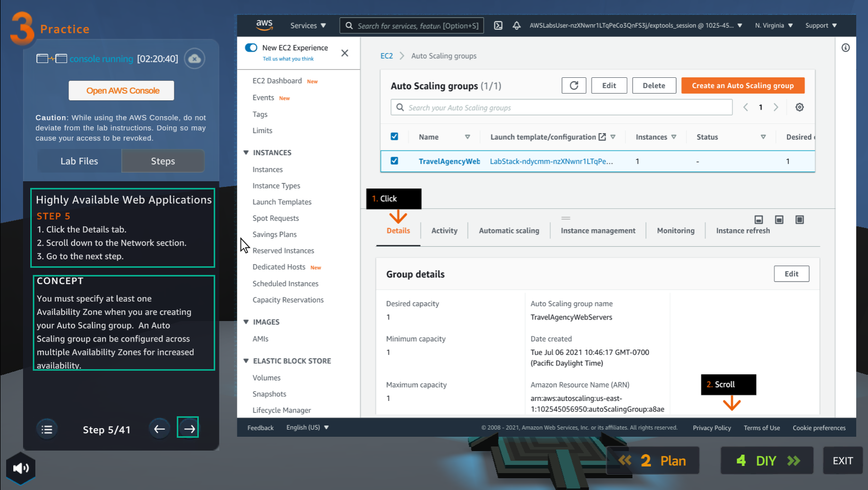The height and width of the screenshot is (490, 868).
Task: Open the step list menu icon
Action: (47, 430)
